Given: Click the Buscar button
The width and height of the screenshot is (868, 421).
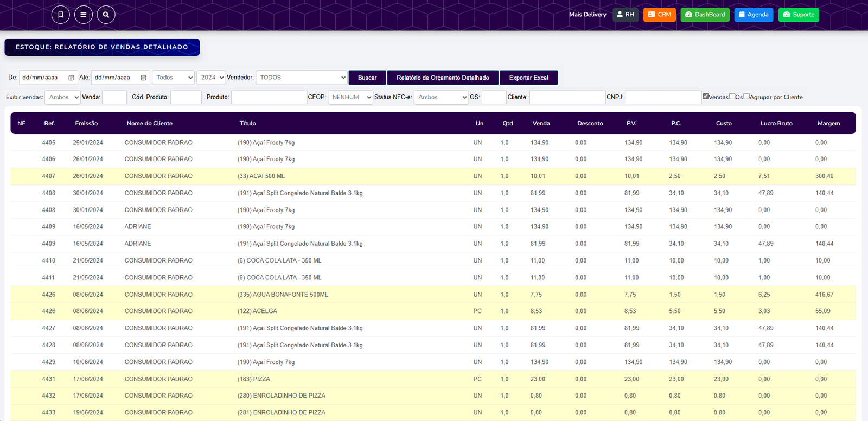Looking at the screenshot, I should [367, 78].
